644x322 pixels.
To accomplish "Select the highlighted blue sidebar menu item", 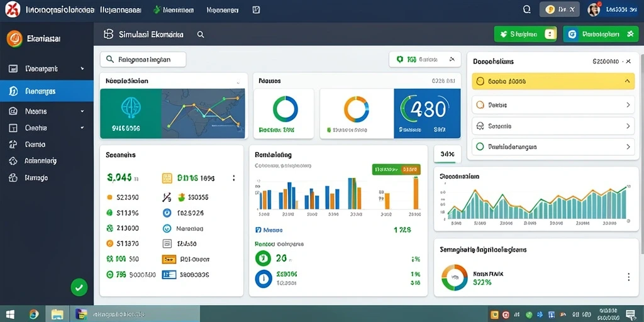I will (47, 91).
